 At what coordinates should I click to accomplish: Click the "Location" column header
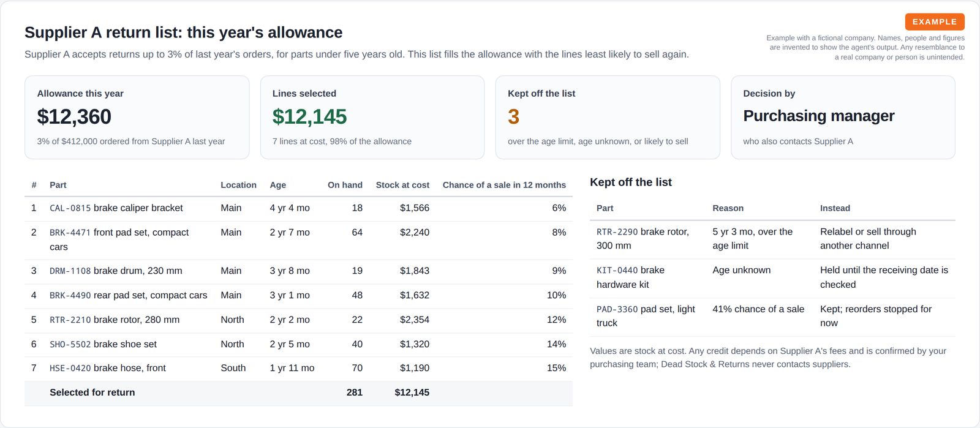(238, 185)
